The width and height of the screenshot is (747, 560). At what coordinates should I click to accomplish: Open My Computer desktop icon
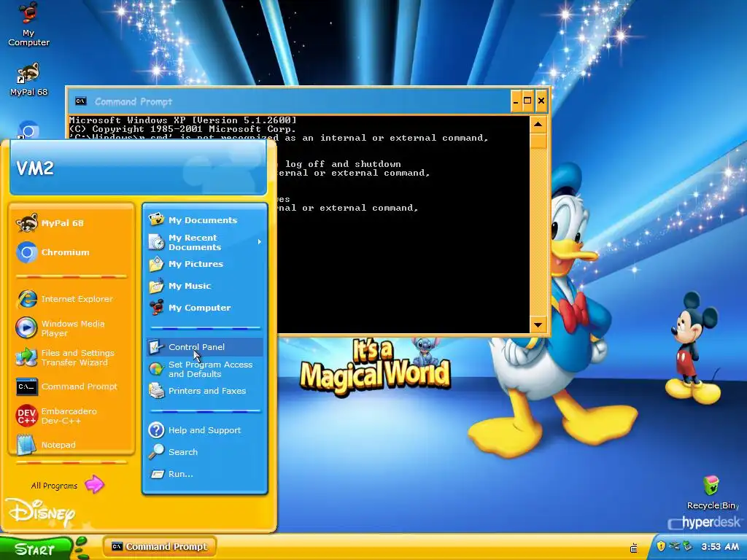point(28,24)
